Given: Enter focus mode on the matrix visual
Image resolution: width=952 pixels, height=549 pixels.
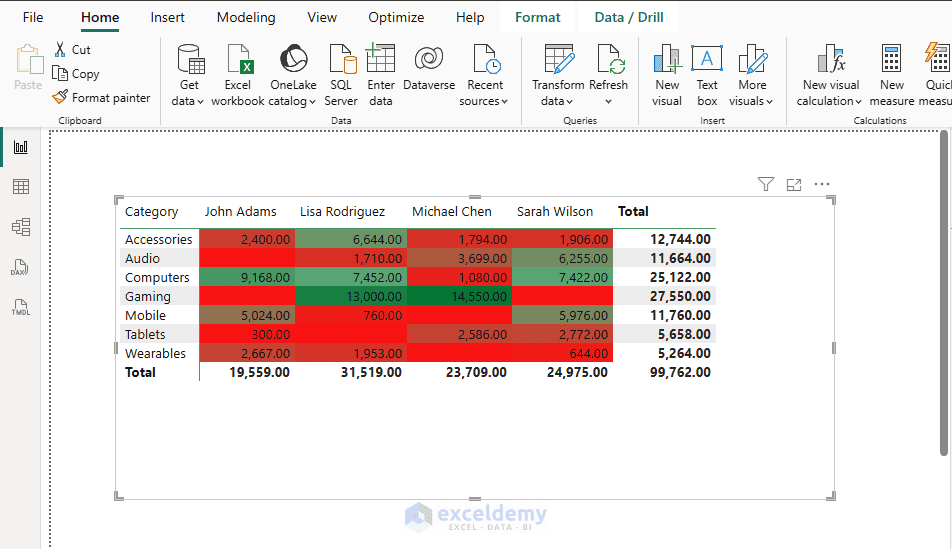Looking at the screenshot, I should coord(794,185).
